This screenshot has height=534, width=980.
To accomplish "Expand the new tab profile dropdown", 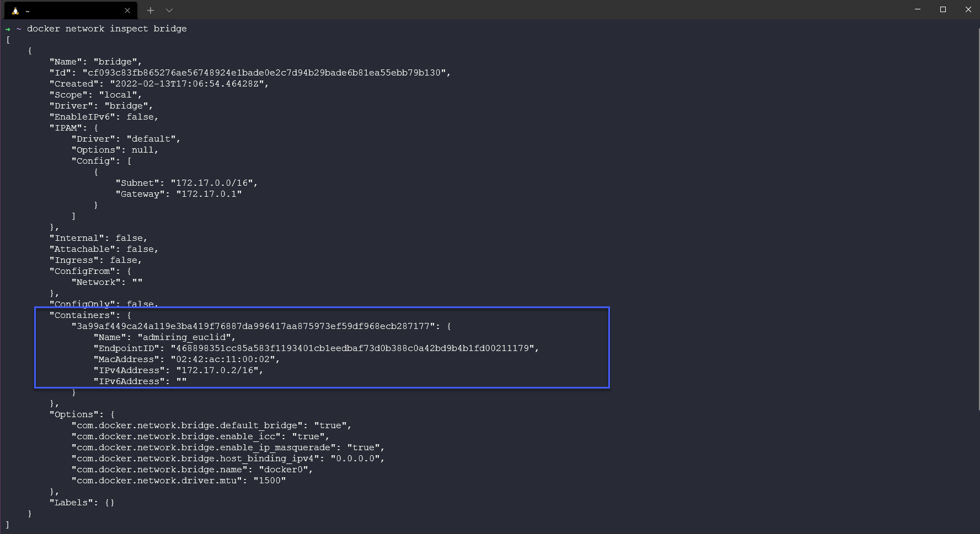I will [x=169, y=10].
